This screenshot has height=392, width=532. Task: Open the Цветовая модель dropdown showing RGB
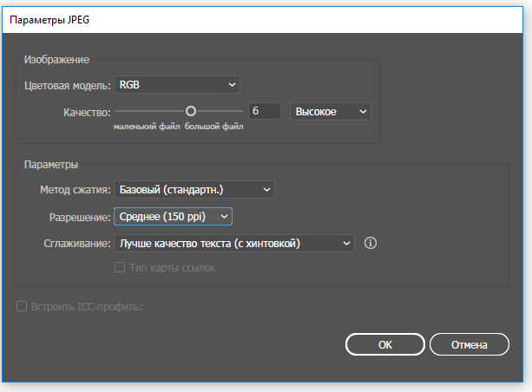click(x=177, y=84)
